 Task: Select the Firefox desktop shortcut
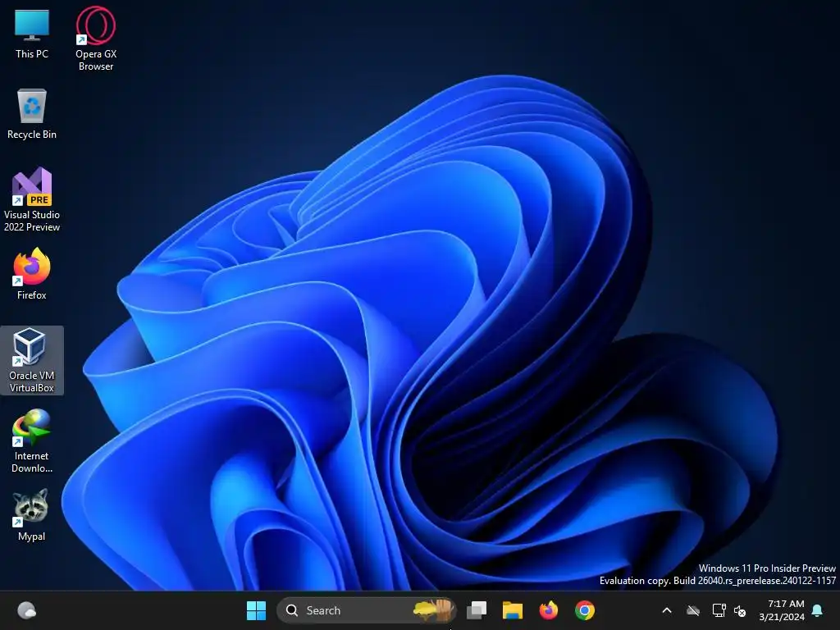(32, 274)
